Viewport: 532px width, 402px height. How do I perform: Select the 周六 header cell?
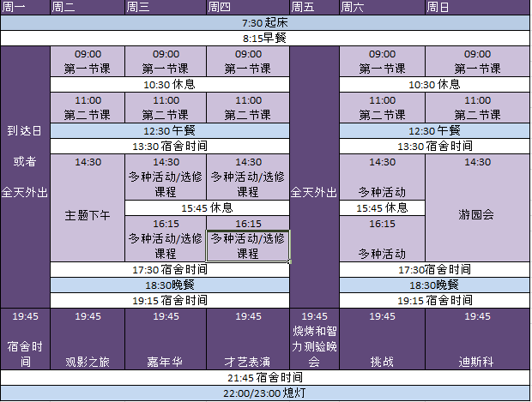point(383,7)
